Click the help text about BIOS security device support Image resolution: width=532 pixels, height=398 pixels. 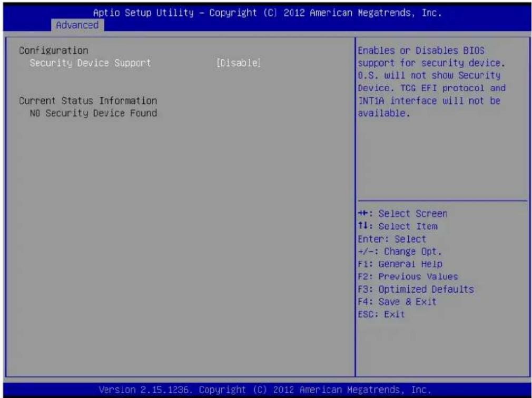pos(431,82)
